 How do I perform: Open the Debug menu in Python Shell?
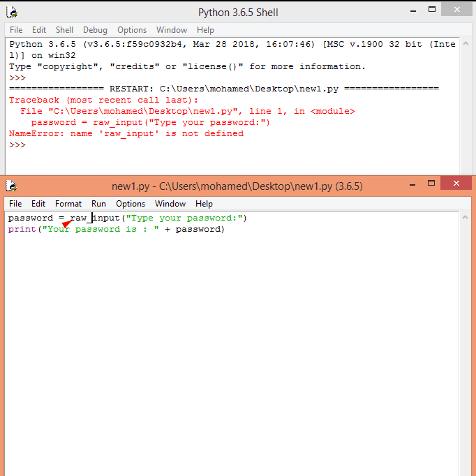point(95,30)
